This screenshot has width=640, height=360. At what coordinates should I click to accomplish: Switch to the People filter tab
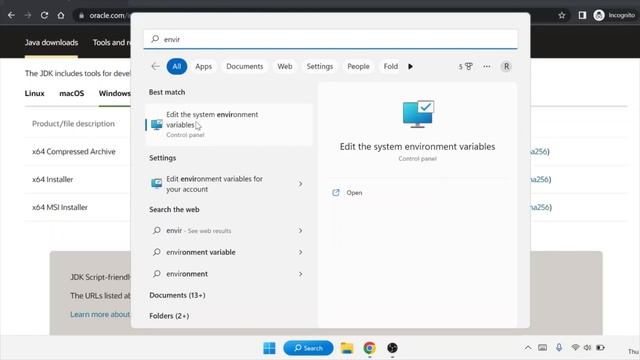pyautogui.click(x=358, y=67)
